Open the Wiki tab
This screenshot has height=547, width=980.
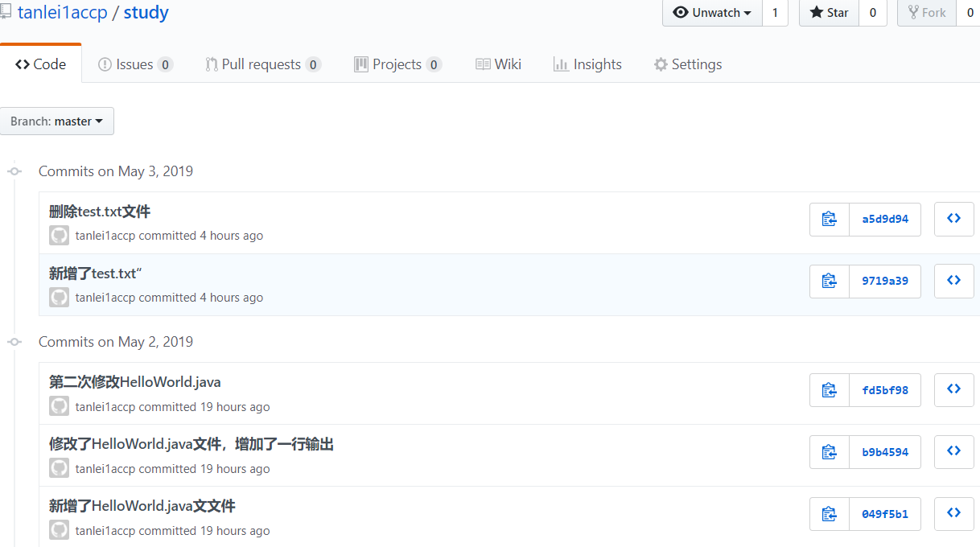(x=498, y=64)
